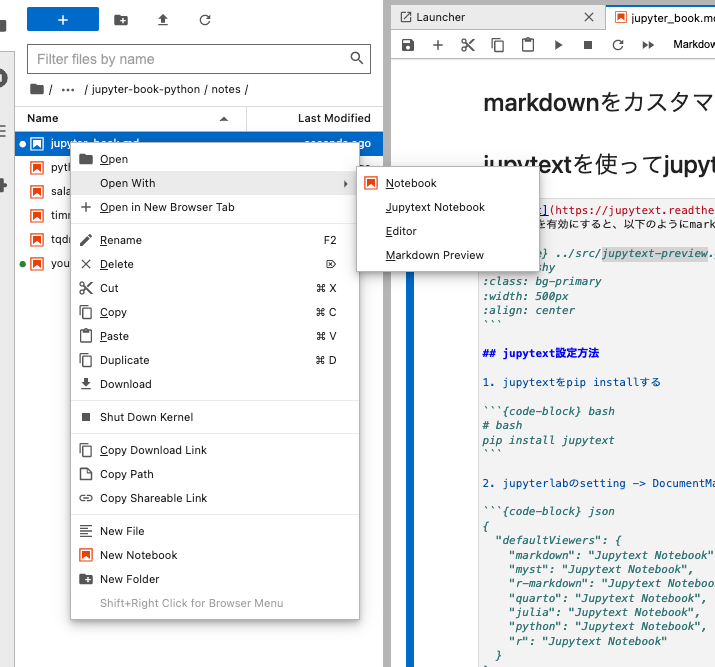
Task: Navigate to jupyter-book-python breadcrumb
Action: (x=146, y=89)
